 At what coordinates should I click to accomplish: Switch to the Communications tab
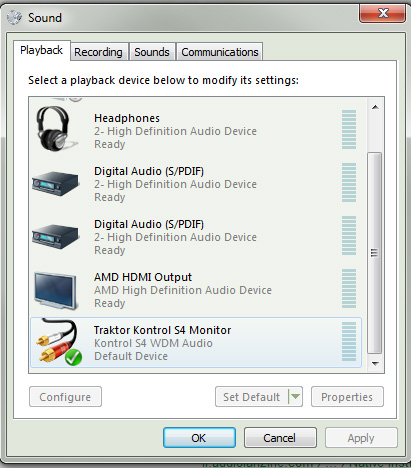pyautogui.click(x=220, y=52)
